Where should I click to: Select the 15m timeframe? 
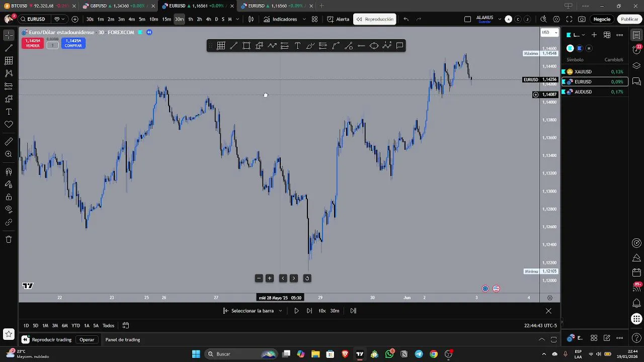[166, 19]
